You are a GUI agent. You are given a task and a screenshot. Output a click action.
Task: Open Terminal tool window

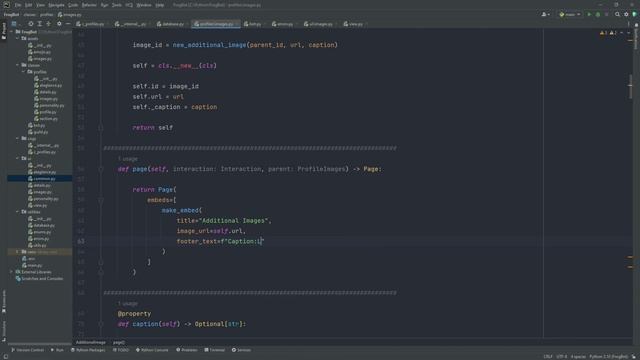215,350
